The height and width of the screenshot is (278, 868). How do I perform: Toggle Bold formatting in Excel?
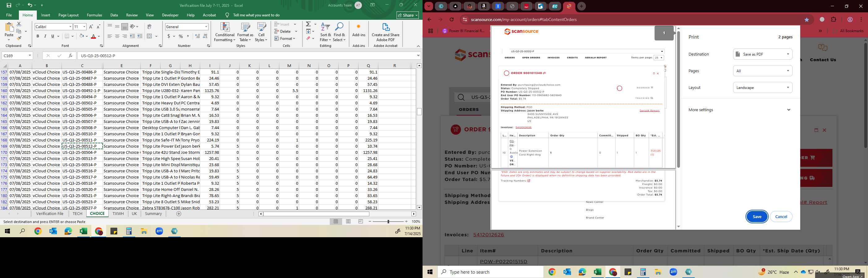click(x=38, y=36)
